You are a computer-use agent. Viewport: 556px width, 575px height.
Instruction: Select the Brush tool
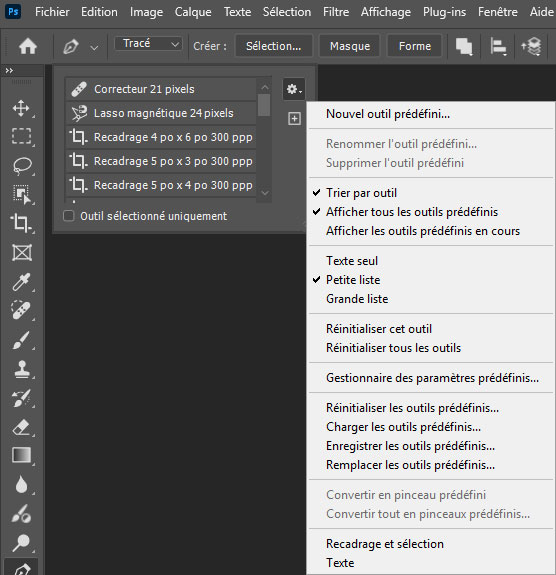21,340
